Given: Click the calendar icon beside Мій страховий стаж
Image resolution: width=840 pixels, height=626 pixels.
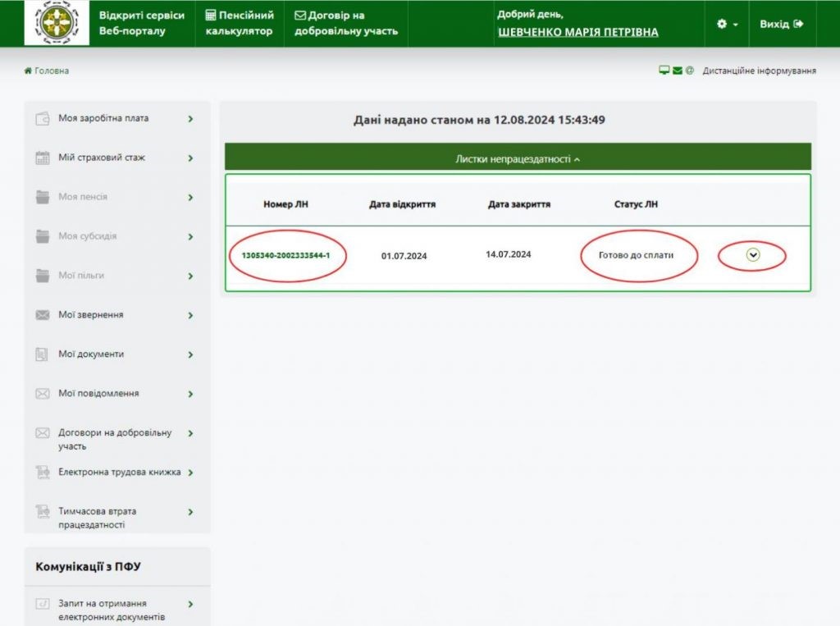Looking at the screenshot, I should click(x=43, y=158).
